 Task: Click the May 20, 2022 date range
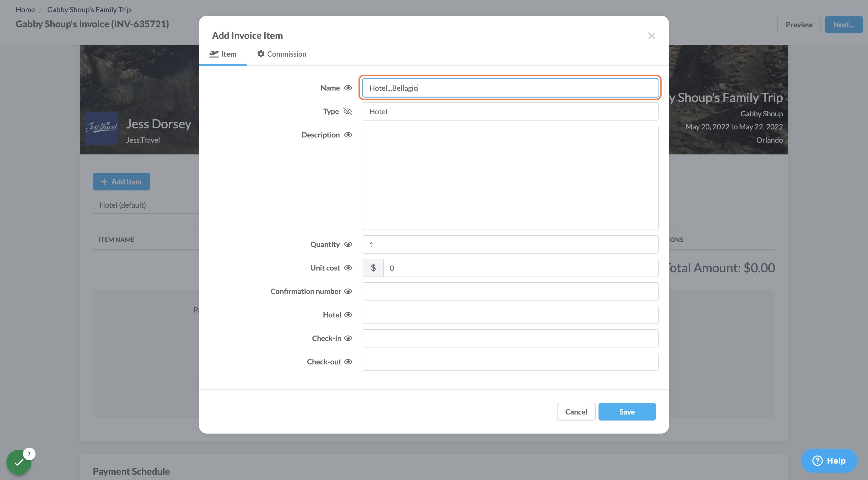pos(734,127)
